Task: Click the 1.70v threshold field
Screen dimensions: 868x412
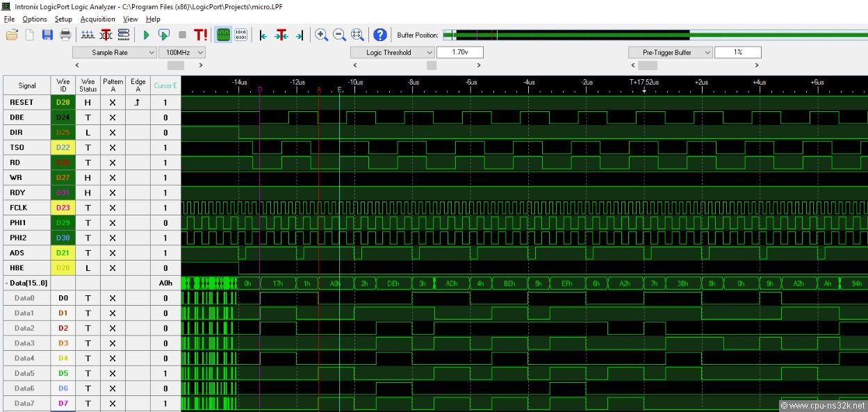Action: (460, 52)
